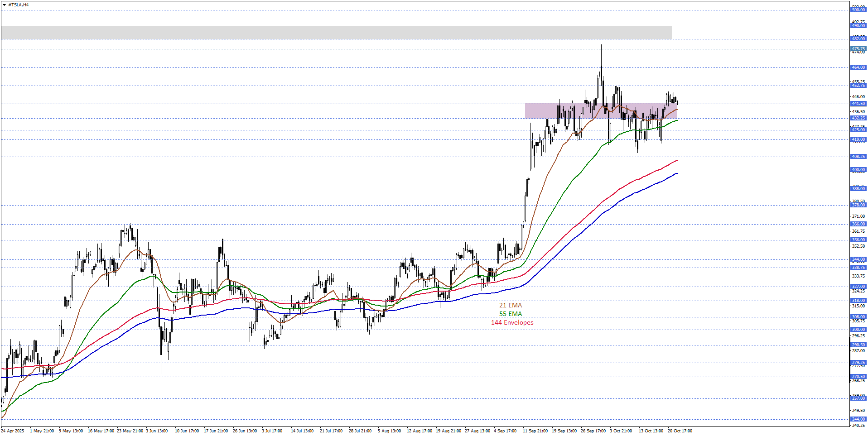Click the 400.00 price level tag

tap(858, 170)
